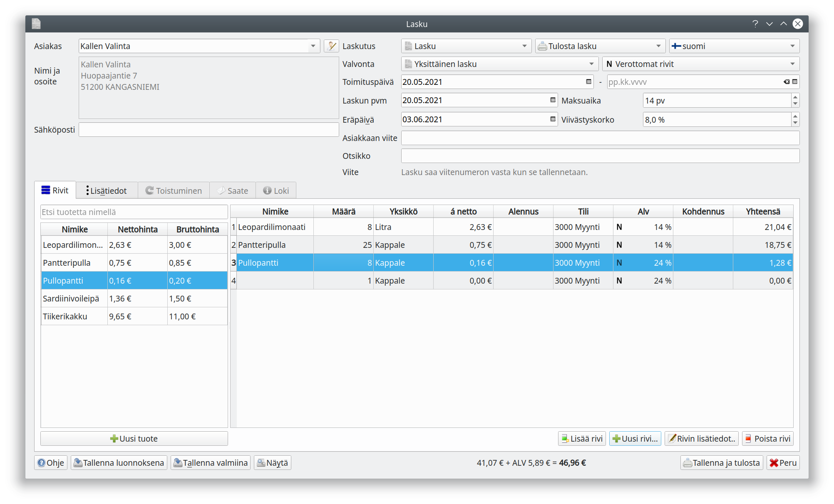Viewport: 834px width, 504px height.
Task: Open the Ohje help button
Action: [51, 463]
